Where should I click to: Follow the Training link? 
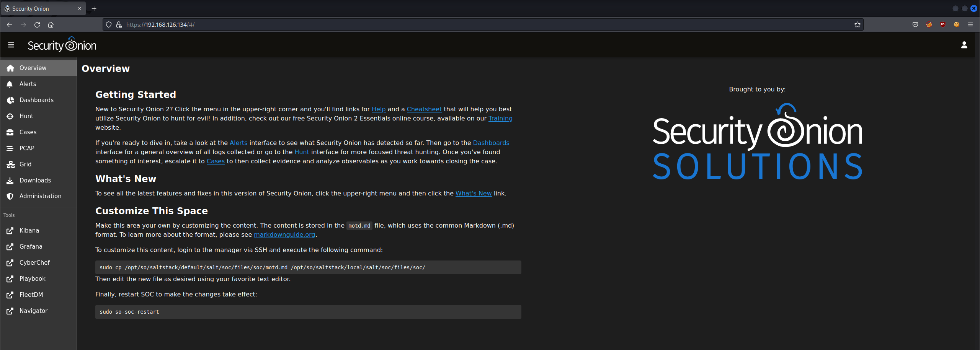click(500, 119)
